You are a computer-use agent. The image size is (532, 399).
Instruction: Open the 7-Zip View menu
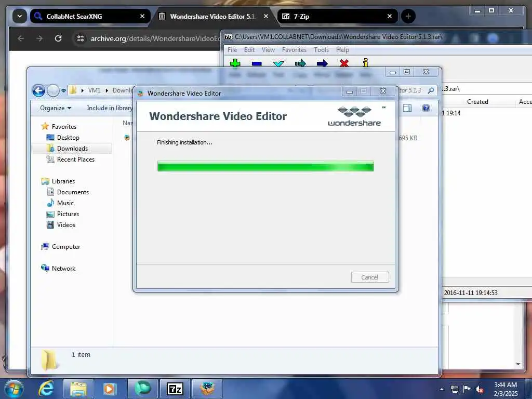click(x=268, y=50)
